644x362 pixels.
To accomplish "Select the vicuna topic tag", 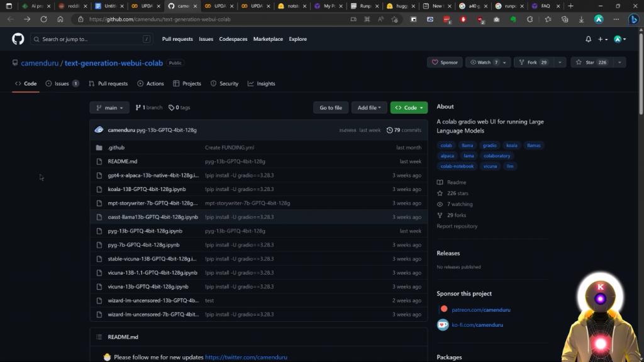I will pyautogui.click(x=490, y=166).
